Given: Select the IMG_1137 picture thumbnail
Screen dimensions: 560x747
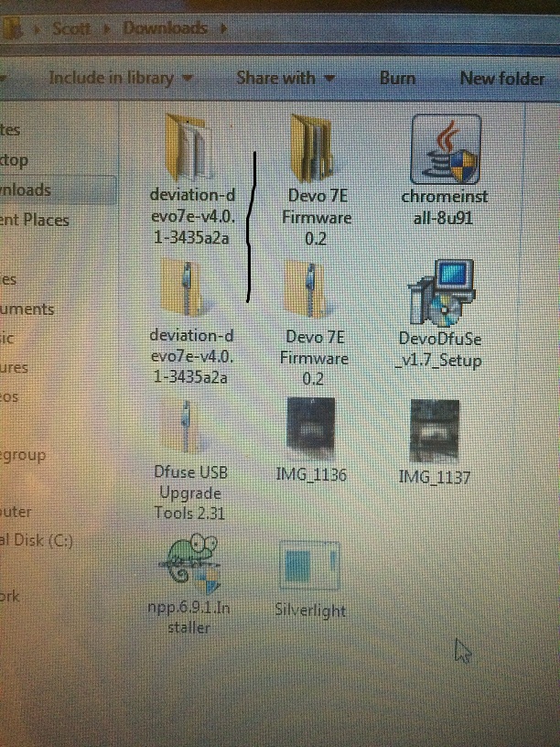Looking at the screenshot, I should coord(435,431).
